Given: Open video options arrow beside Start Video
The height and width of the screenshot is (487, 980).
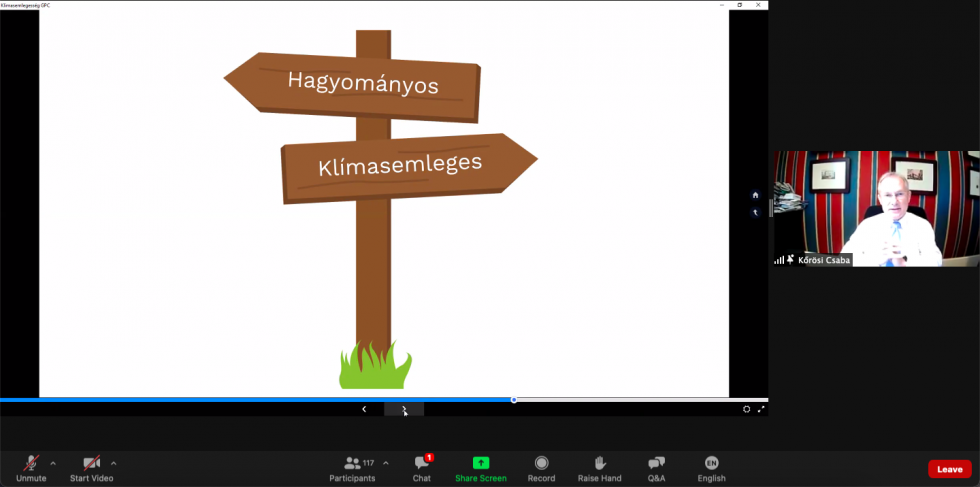Looking at the screenshot, I should click(113, 463).
